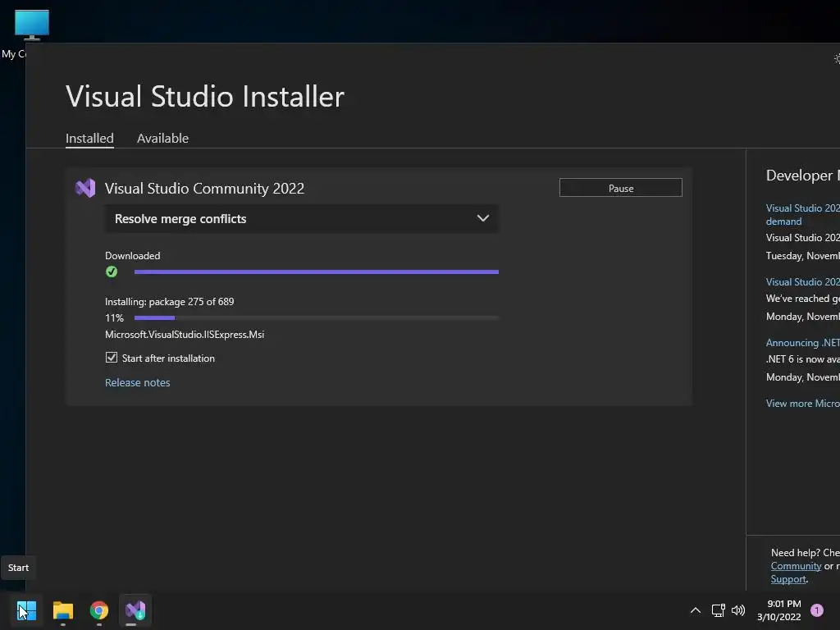Uncheck Start after installation
The height and width of the screenshot is (630, 840).
coord(112,358)
